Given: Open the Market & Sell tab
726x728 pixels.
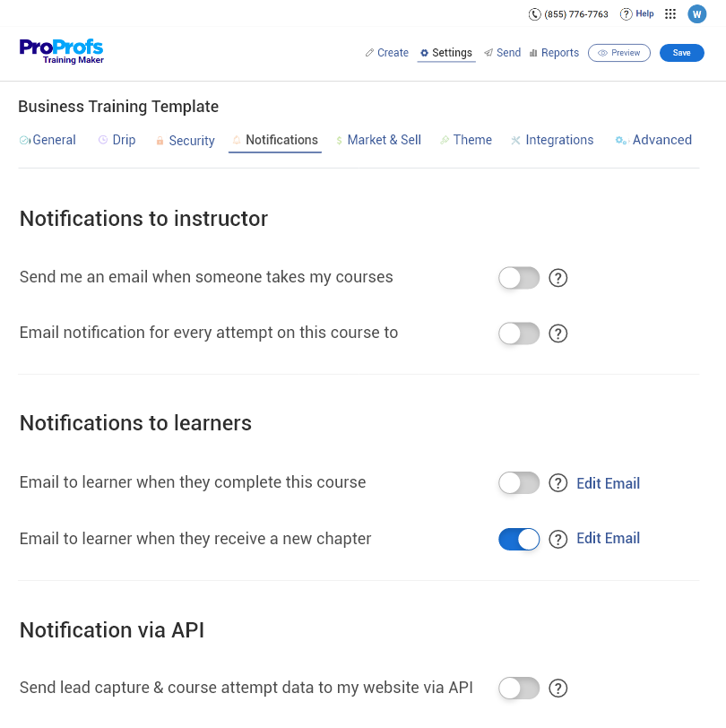Looking at the screenshot, I should [x=378, y=140].
